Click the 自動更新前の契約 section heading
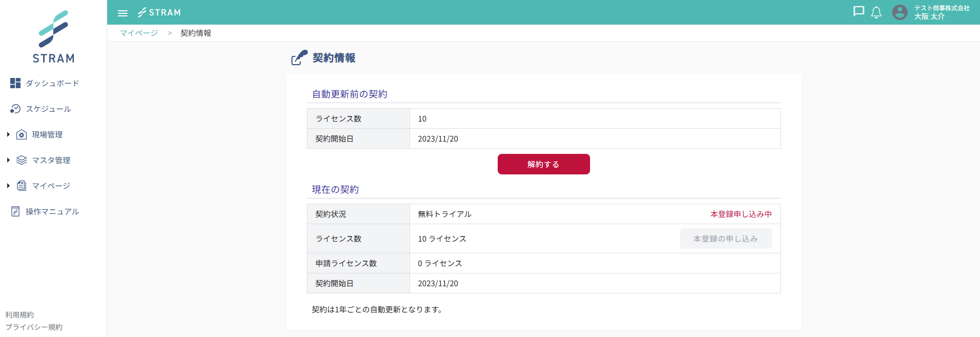Viewport: 980px width, 337px height. 350,94
